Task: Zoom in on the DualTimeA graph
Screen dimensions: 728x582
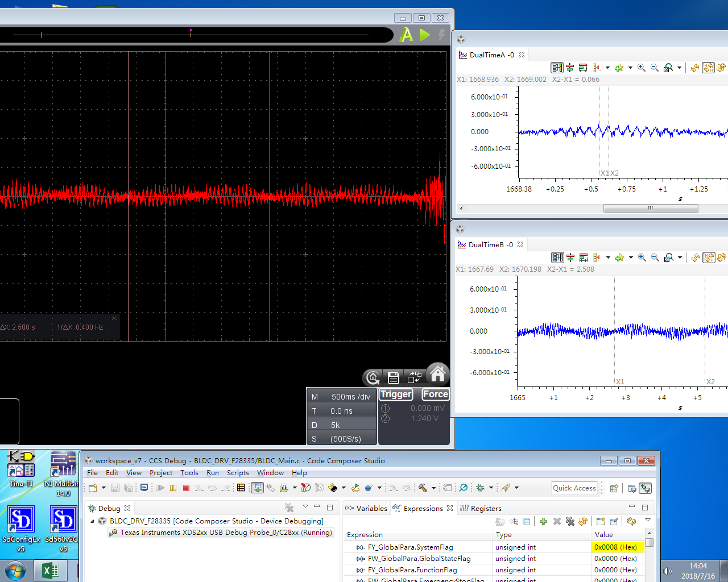Action: pos(642,68)
